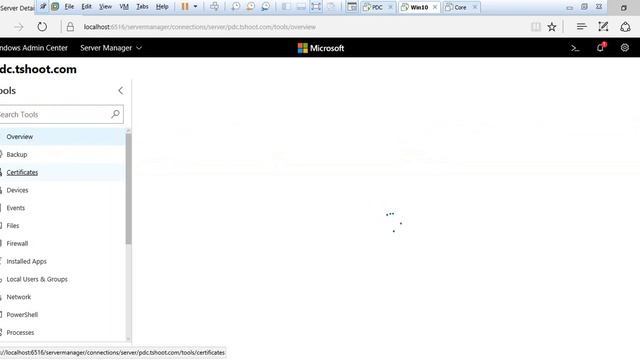The width and height of the screenshot is (640, 360).
Task: Collapse the Tools panel with chevron
Action: [120, 91]
